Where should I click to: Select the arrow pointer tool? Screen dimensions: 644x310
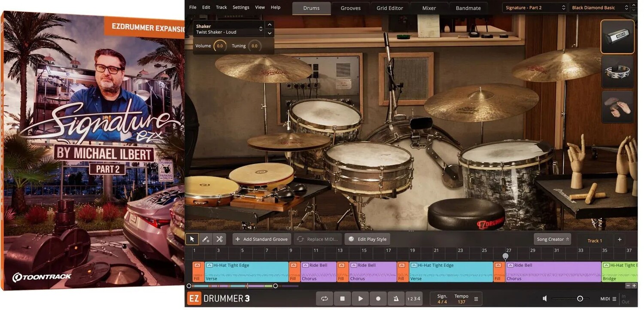point(192,239)
